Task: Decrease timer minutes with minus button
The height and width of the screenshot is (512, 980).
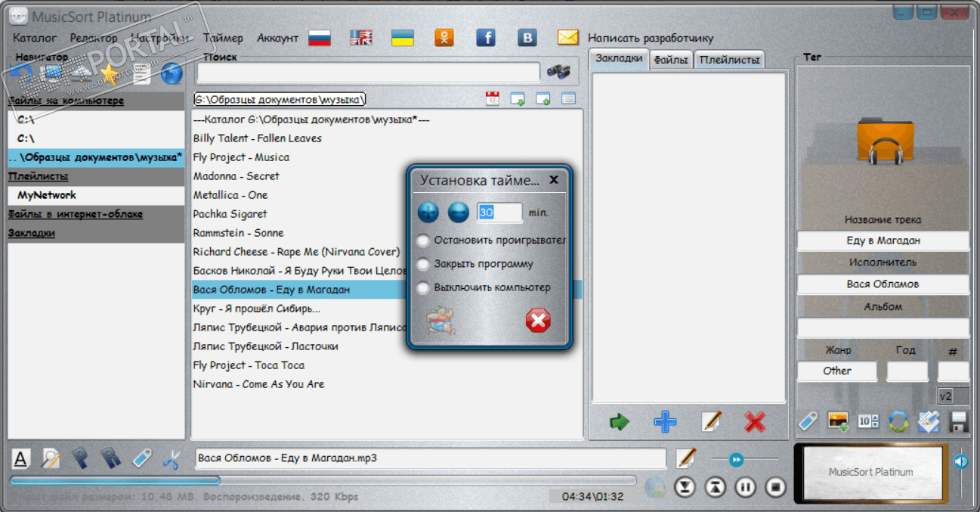Action: click(459, 213)
